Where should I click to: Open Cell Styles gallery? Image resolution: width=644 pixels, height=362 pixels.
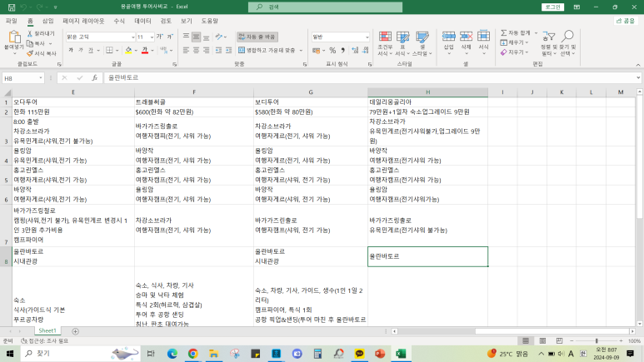point(422,43)
